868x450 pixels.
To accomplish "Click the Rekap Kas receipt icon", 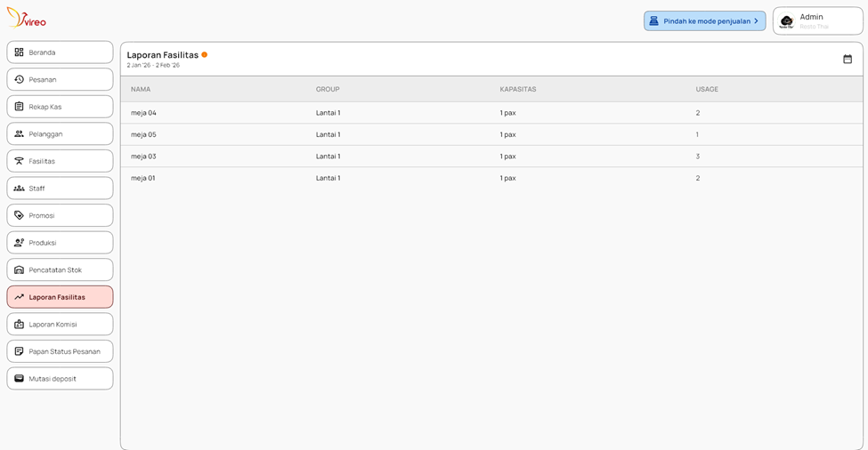I will [19, 107].
